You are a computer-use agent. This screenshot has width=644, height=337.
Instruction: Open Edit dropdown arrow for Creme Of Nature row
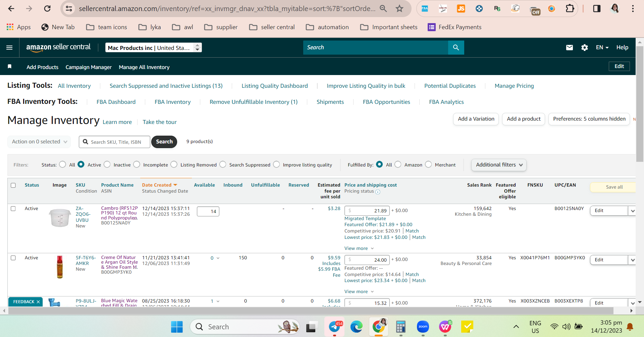click(632, 260)
